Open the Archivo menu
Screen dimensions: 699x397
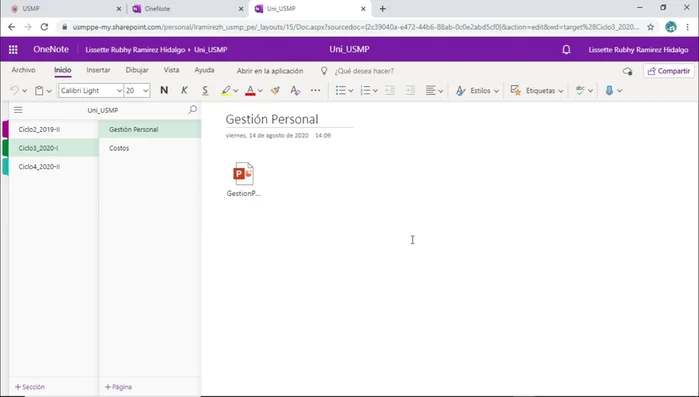pos(23,70)
